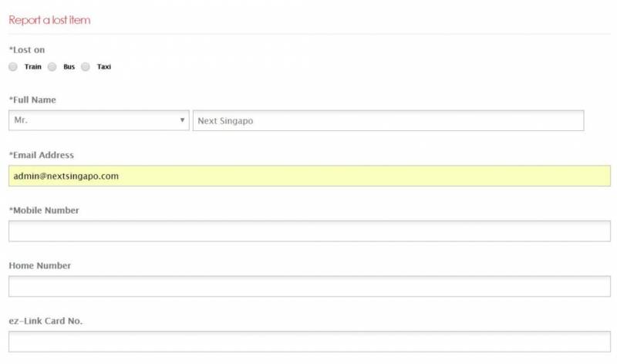This screenshot has height=364, width=617.
Task: Click the Mobile Number field label
Action: click(x=44, y=211)
